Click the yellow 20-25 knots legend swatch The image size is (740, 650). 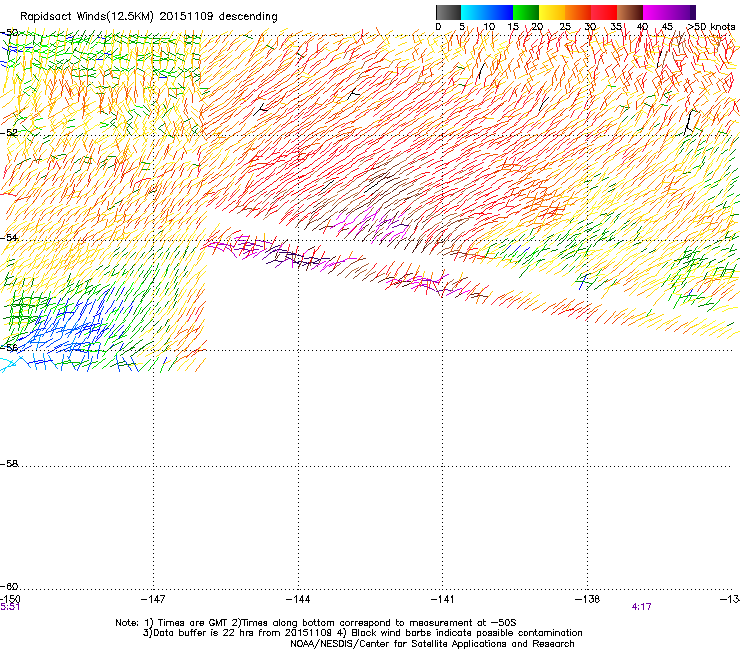click(x=552, y=12)
